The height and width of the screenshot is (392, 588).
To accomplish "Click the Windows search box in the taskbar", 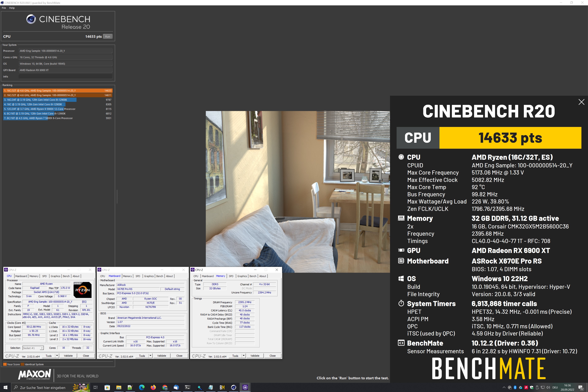I will tap(51, 387).
